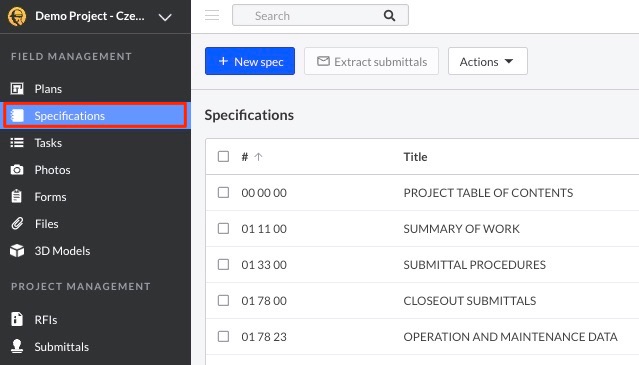
Task: Create a new spec
Action: [250, 61]
